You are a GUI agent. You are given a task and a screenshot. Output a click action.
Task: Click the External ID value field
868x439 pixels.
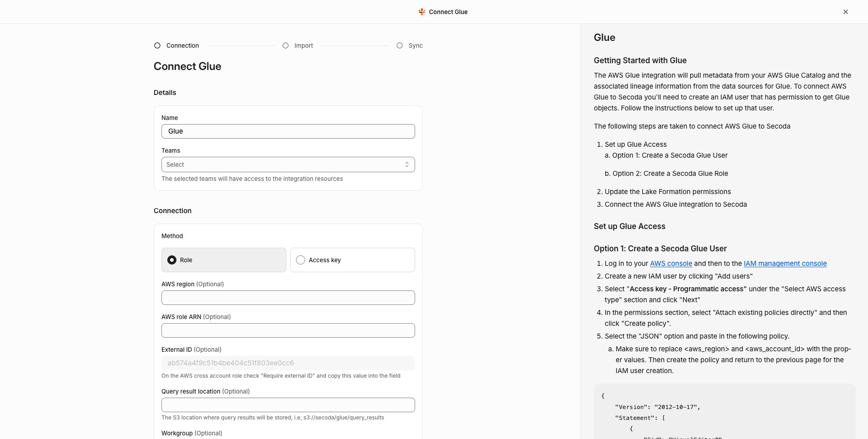pos(288,363)
